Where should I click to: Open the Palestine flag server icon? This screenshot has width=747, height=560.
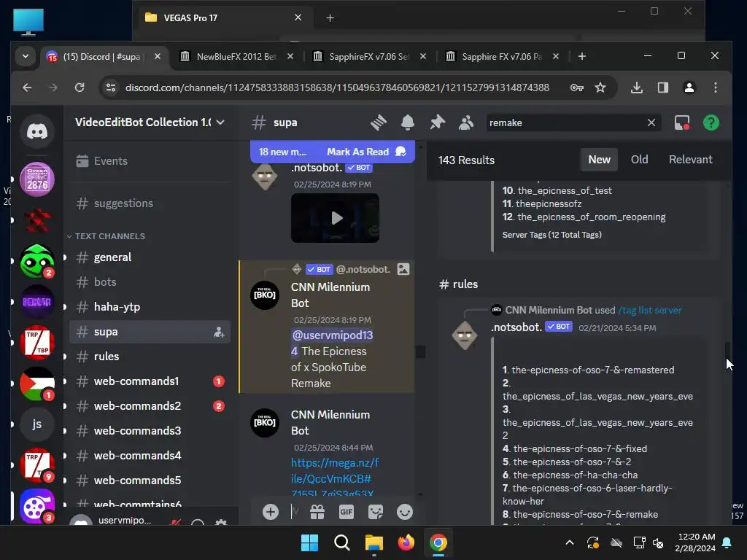pos(37,384)
